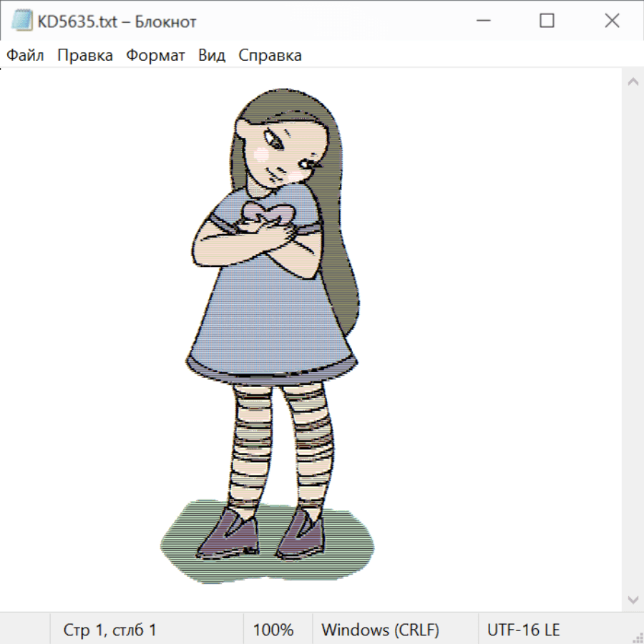Click the 100% zoom indicator
This screenshot has height=644, width=644.
click(x=273, y=630)
